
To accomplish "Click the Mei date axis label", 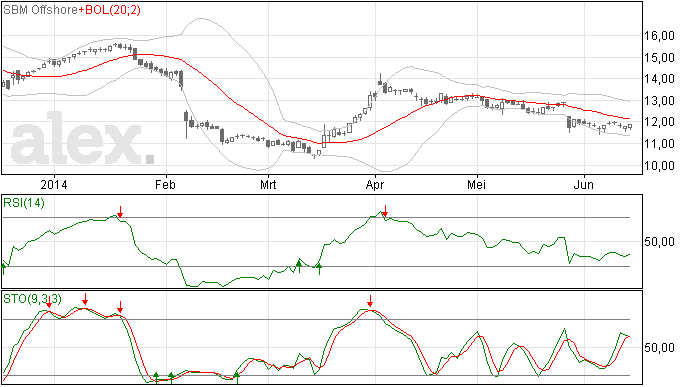I will point(477,184).
